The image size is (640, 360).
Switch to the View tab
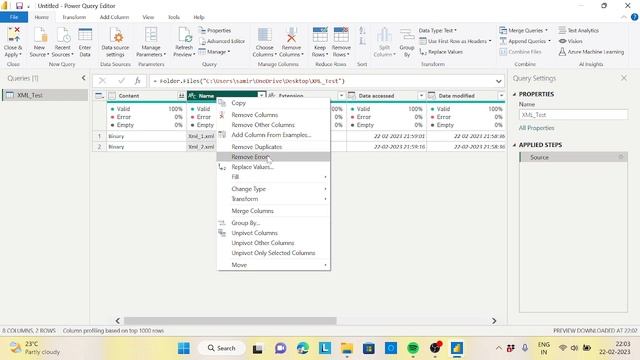[x=148, y=17]
